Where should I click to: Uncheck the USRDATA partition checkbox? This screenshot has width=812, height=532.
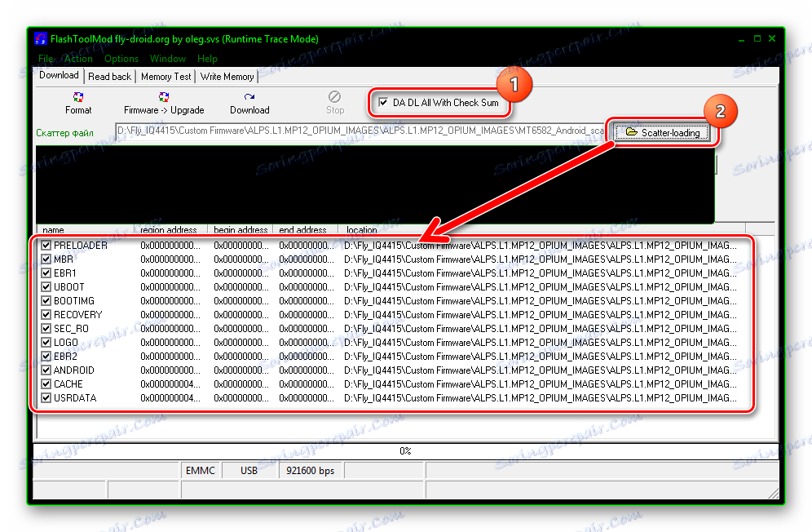click(x=46, y=397)
